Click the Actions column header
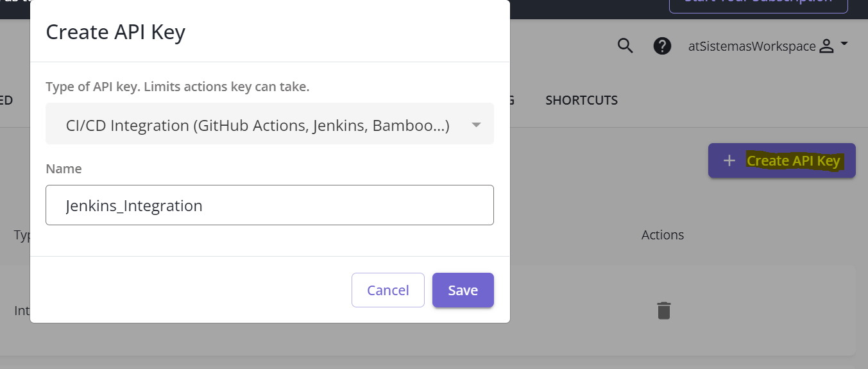Screen dimensions: 868x369 [x=662, y=235]
